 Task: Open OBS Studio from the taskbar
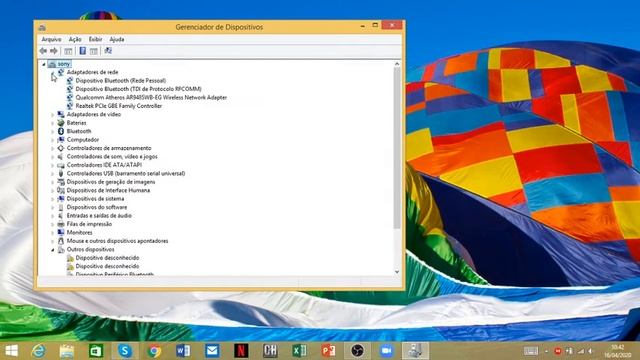click(x=358, y=351)
